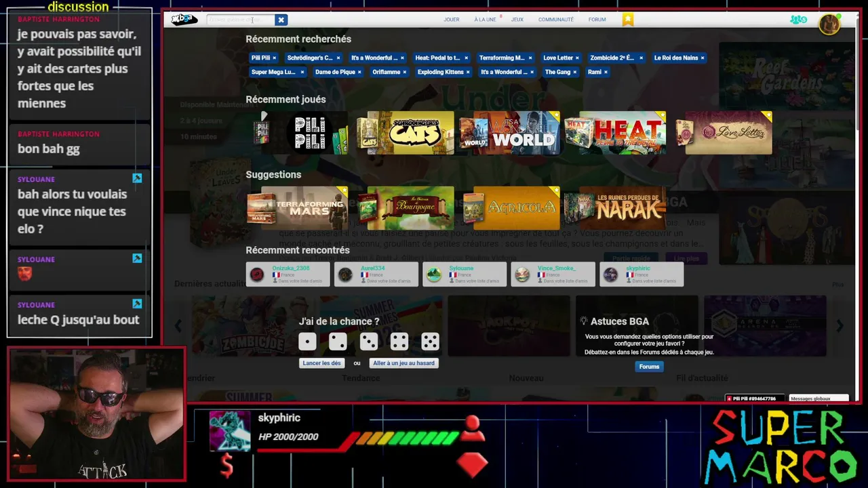Open the user profile avatar menu

coord(829,24)
